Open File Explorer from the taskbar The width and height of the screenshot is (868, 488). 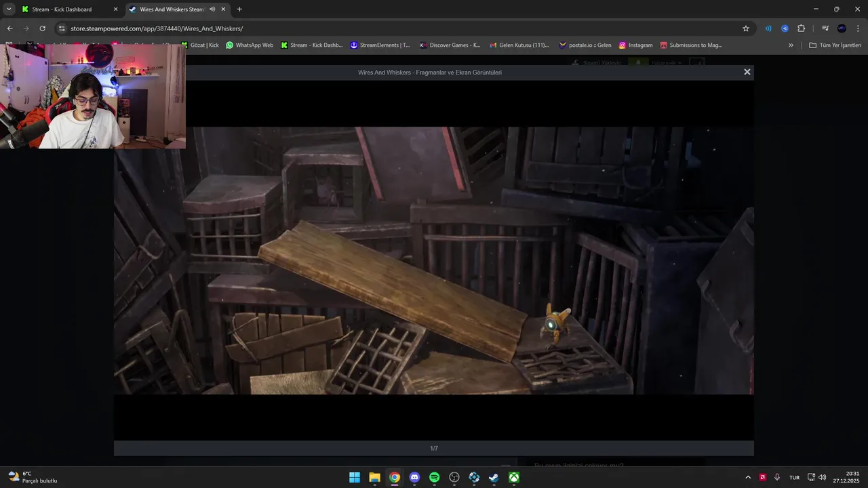374,477
